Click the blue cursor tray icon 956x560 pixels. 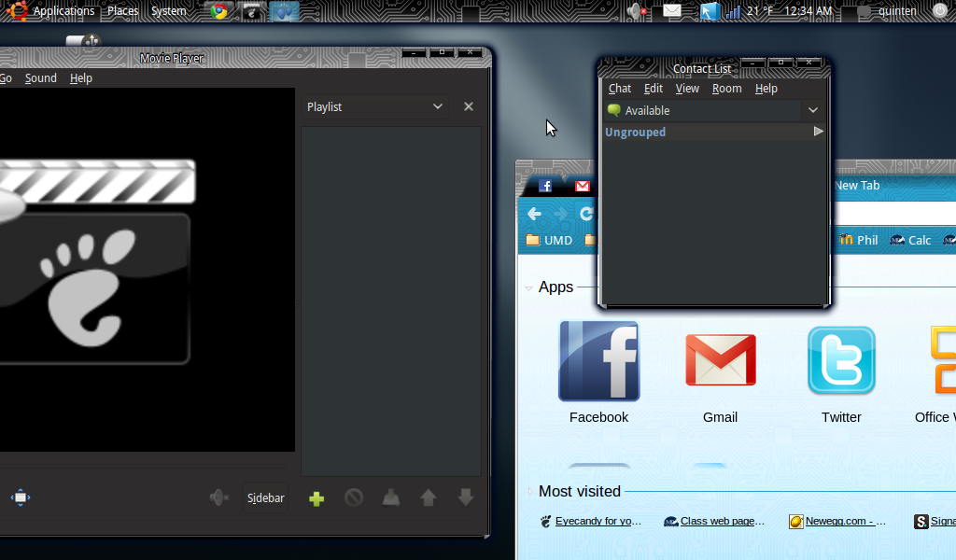click(710, 11)
